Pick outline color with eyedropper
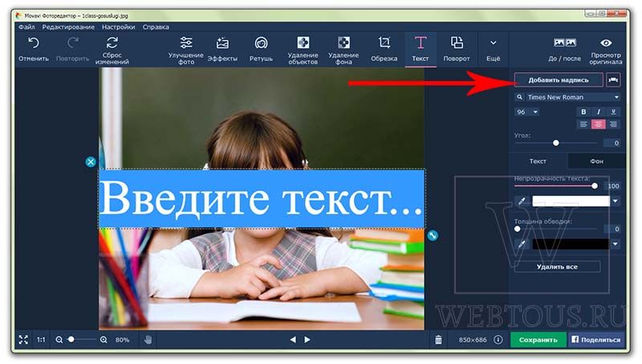Viewport: 642px width, 364px height. 521,245
